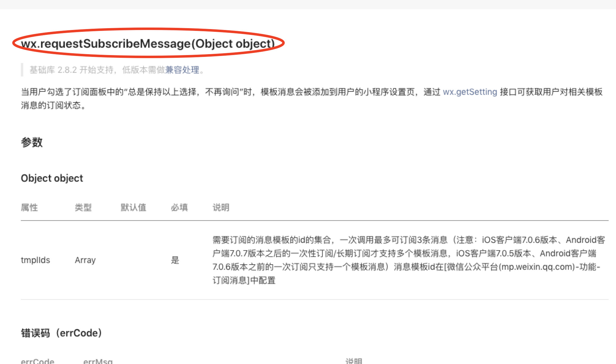The width and height of the screenshot is (616, 364).
Task: Click the 说明 column header in params table
Action: click(x=221, y=207)
